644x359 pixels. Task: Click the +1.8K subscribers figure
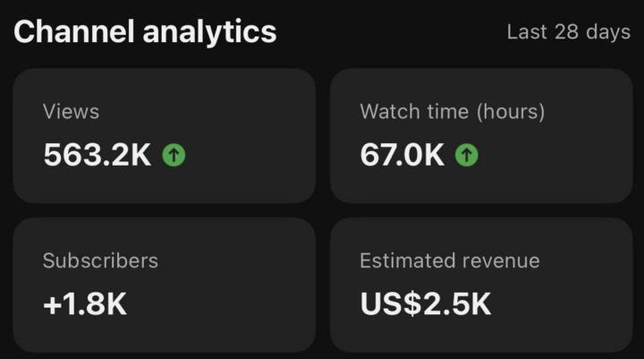[85, 304]
